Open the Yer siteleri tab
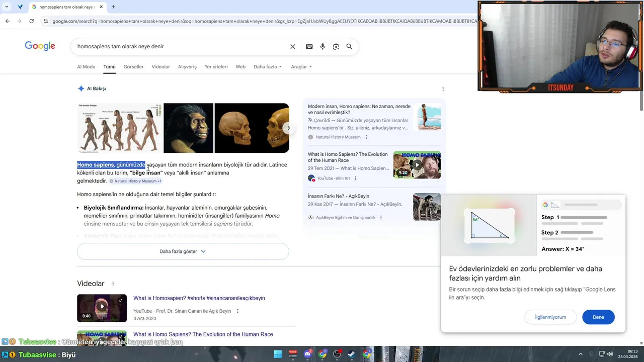The height and width of the screenshot is (362, 644). click(x=216, y=67)
